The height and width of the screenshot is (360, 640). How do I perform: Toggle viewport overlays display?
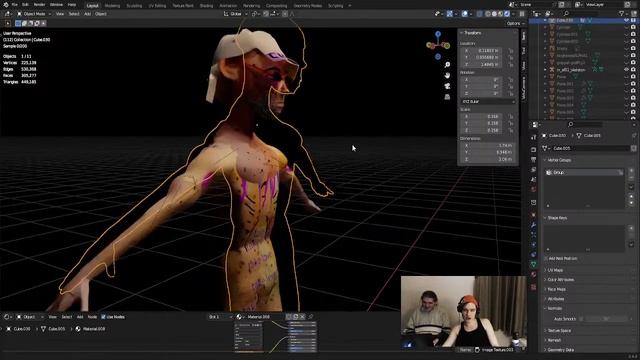(464, 14)
